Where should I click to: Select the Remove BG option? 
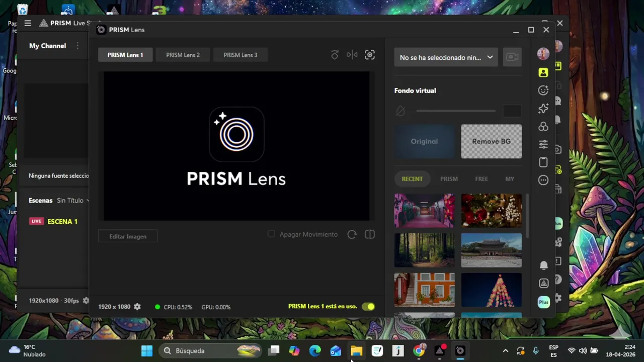click(492, 141)
